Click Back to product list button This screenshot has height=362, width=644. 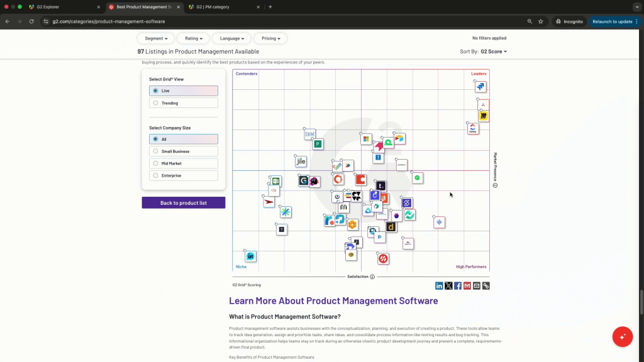(183, 203)
